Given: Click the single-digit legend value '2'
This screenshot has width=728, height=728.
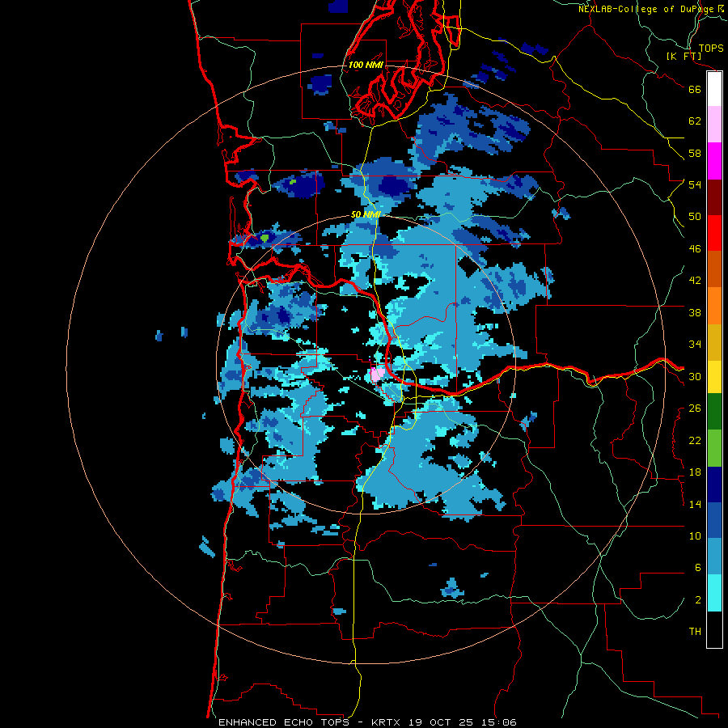Looking at the screenshot, I should pyautogui.click(x=698, y=600).
